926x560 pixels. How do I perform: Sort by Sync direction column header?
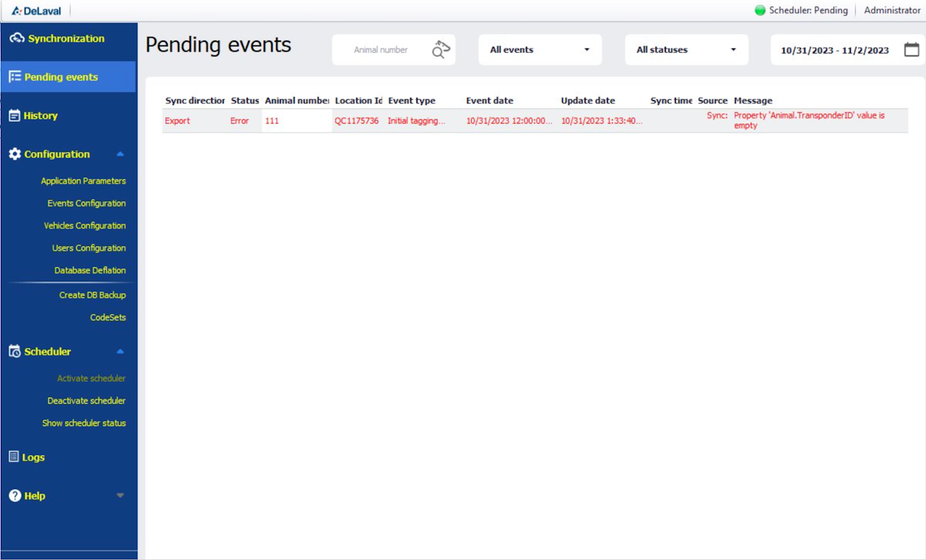pos(195,101)
